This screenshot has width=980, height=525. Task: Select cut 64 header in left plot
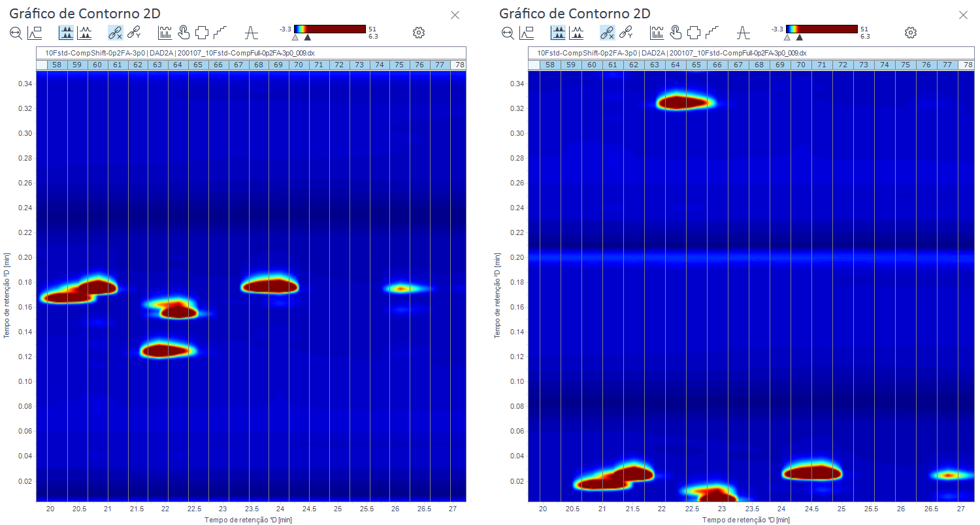coord(178,65)
